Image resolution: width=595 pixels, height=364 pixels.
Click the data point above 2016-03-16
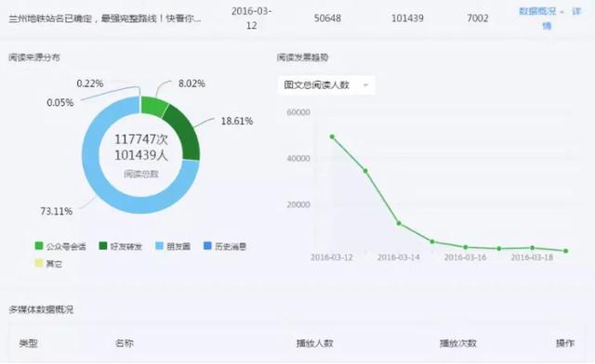(466, 247)
